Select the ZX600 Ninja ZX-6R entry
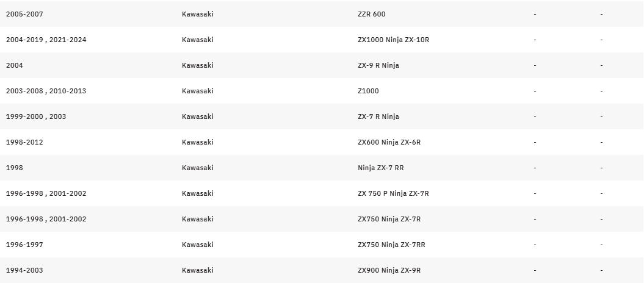Screen dimensions: 644x283 coord(389,142)
